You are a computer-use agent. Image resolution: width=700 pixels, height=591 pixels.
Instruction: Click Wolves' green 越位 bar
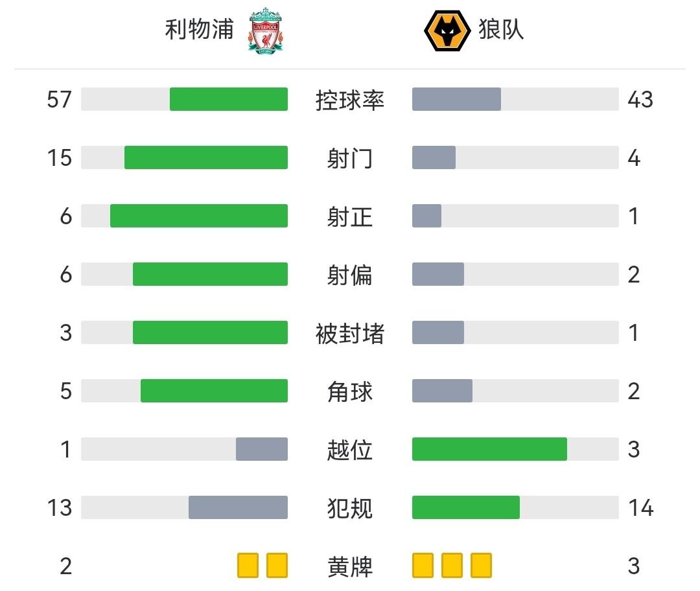pos(489,449)
